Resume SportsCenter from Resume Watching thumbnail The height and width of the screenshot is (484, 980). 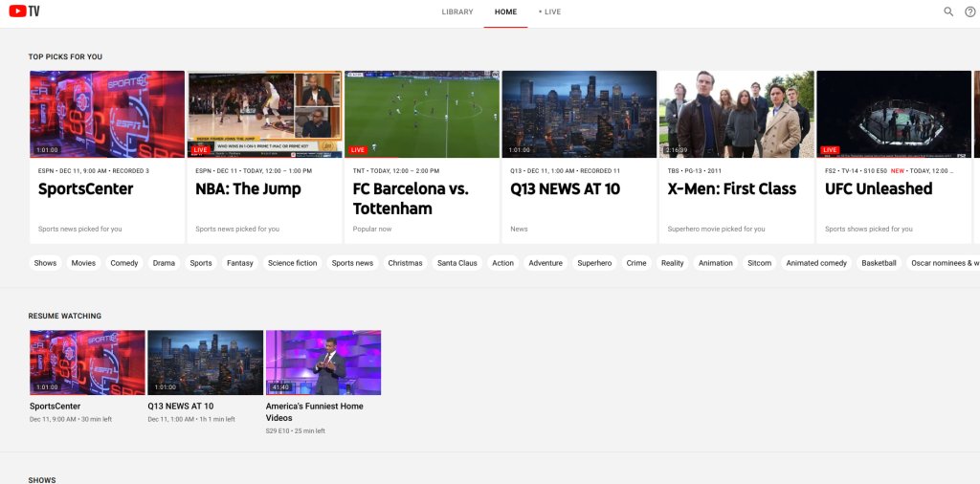(x=87, y=363)
